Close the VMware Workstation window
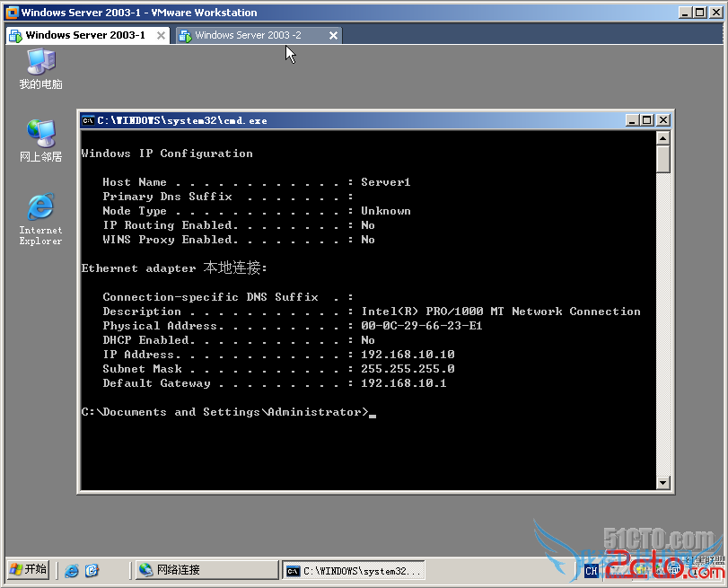The width and height of the screenshot is (728, 588). coord(716,12)
